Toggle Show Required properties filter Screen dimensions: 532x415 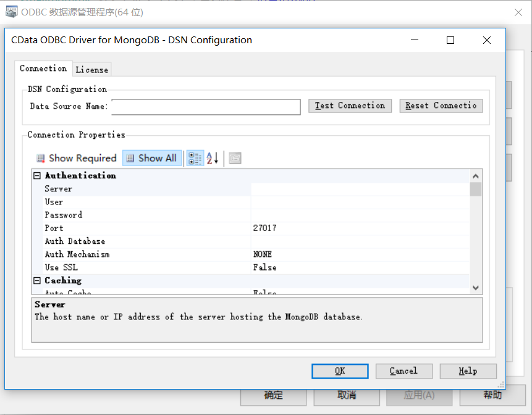point(77,158)
